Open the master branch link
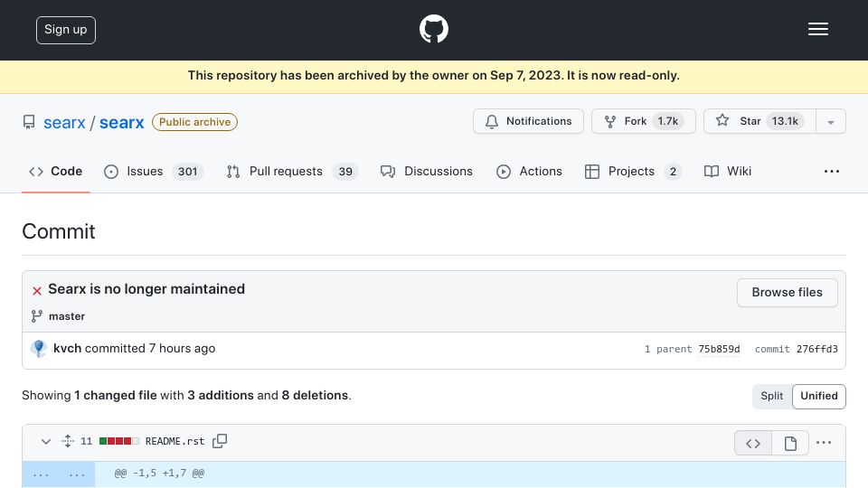868x488 pixels. click(x=66, y=316)
